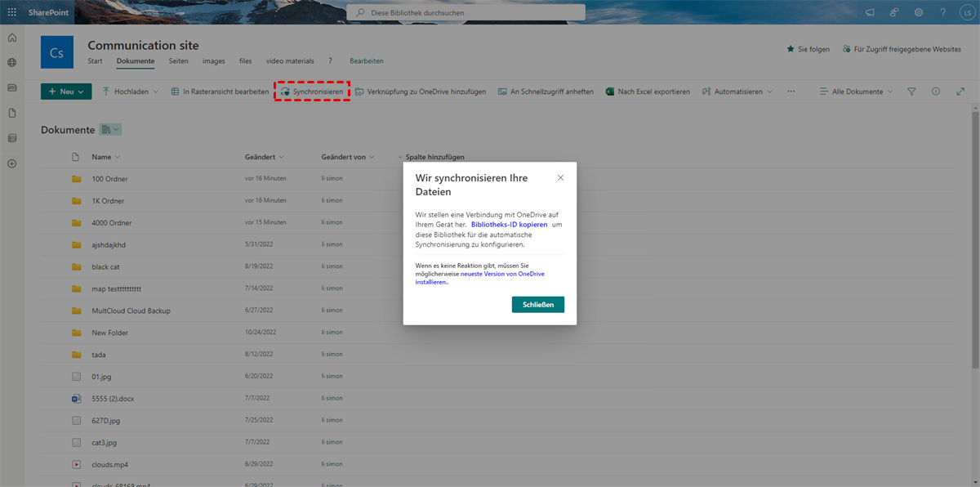This screenshot has width=980, height=487.
Task: Open the file name 627D.jpg
Action: click(105, 421)
